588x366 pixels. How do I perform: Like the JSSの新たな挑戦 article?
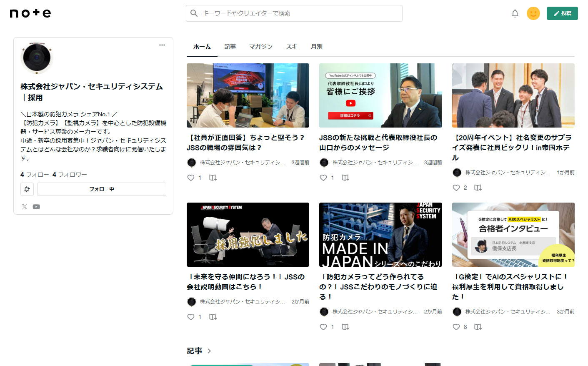point(323,178)
